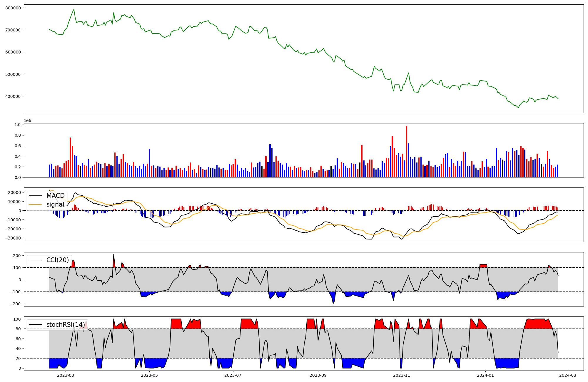Click the 1e6 volume scale label
This screenshot has height=382, width=588.
(27, 121)
